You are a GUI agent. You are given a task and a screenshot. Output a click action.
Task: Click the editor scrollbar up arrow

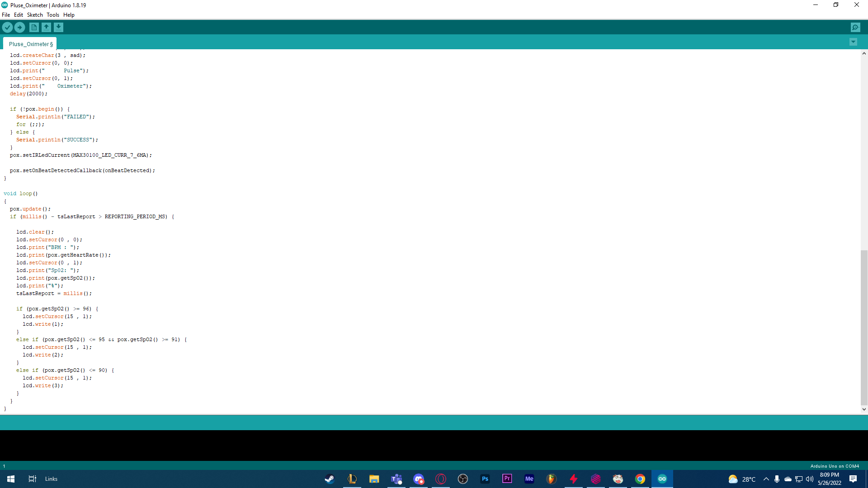(x=864, y=53)
